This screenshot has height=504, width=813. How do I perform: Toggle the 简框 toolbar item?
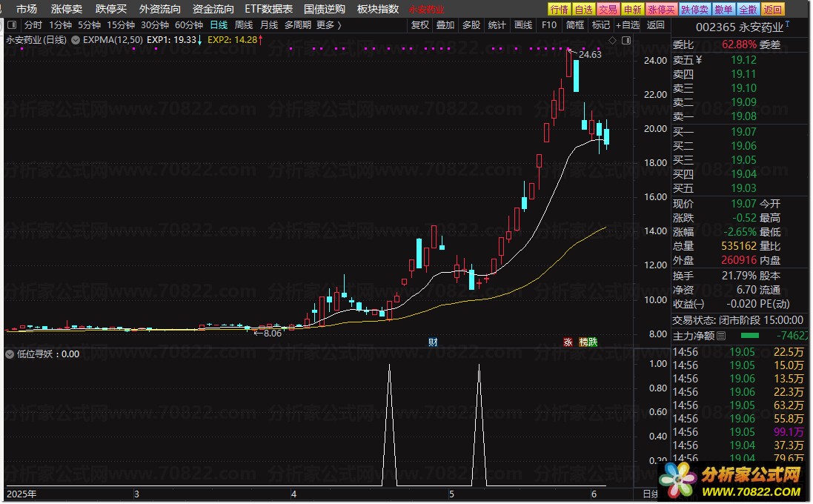[574, 25]
